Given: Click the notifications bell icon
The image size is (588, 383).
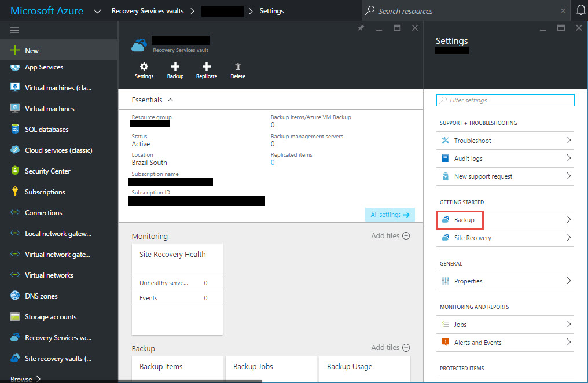Looking at the screenshot, I should 580,10.
